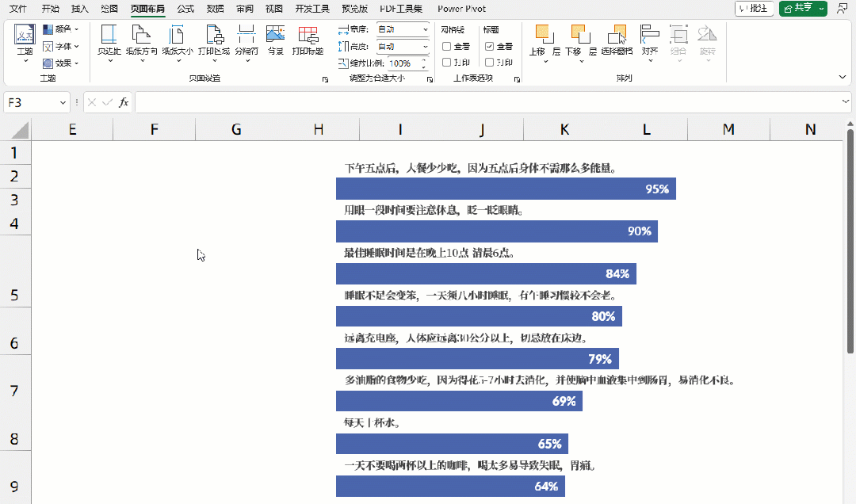
Task: Click the formula bar confirm checkmark icon
Action: (x=108, y=102)
